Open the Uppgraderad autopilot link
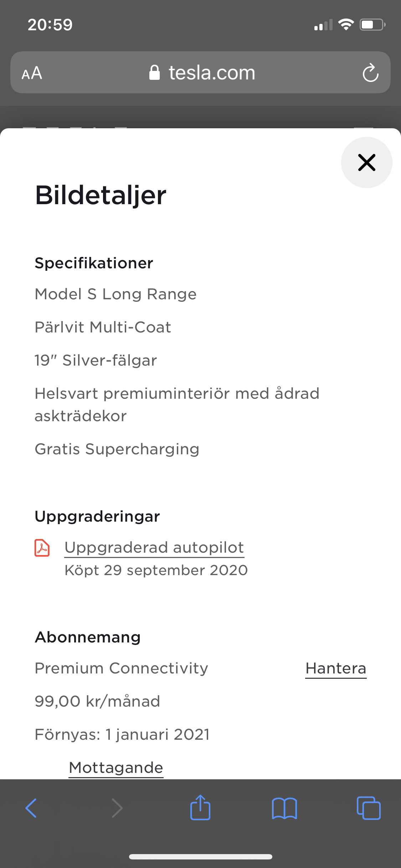Image resolution: width=401 pixels, height=868 pixels. [x=154, y=548]
